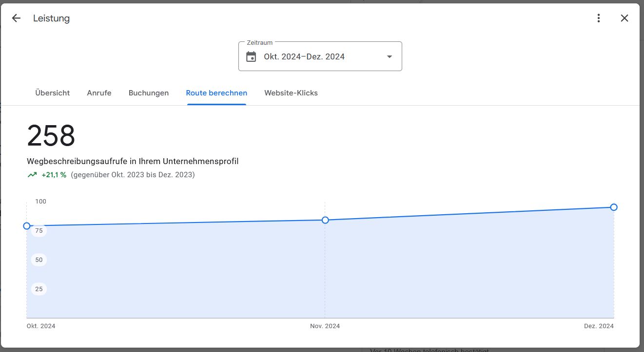
Task: Click the 100 y-axis label
Action: (40, 201)
